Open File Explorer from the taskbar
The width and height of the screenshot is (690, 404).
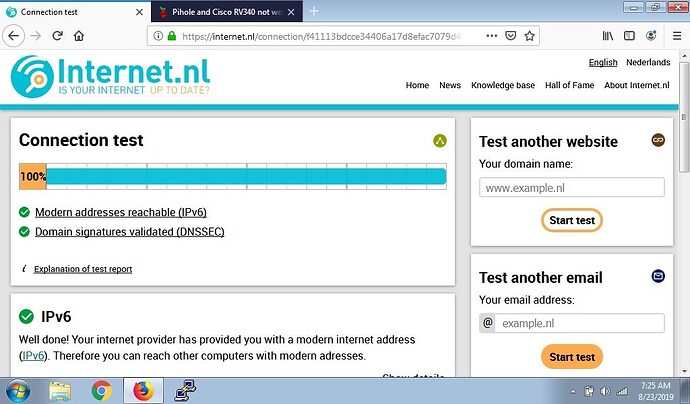coord(60,391)
